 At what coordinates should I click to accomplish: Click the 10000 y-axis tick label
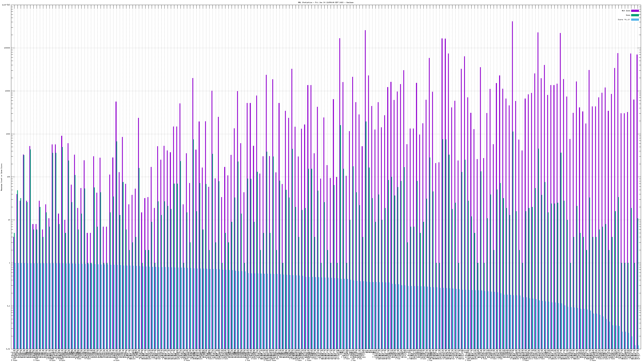7,91
